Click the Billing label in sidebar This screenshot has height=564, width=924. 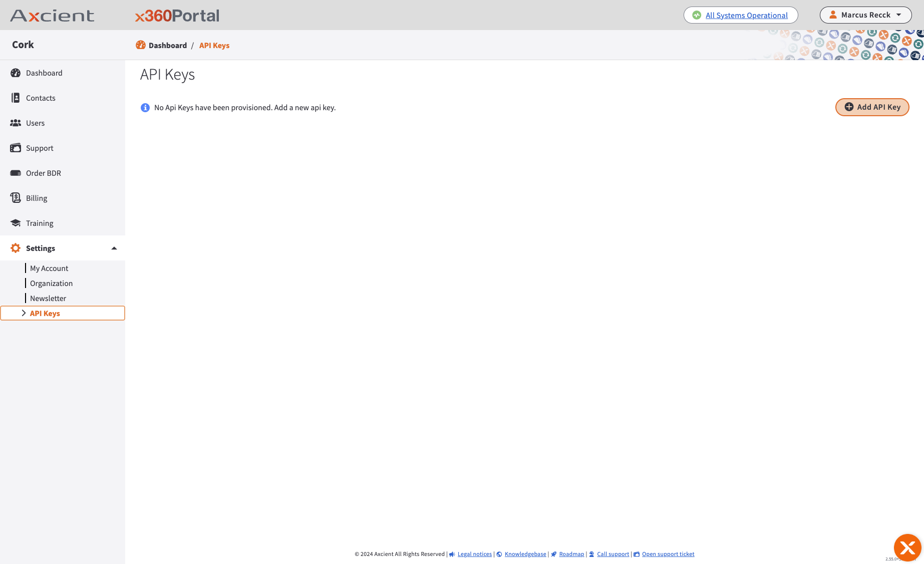[37, 198]
